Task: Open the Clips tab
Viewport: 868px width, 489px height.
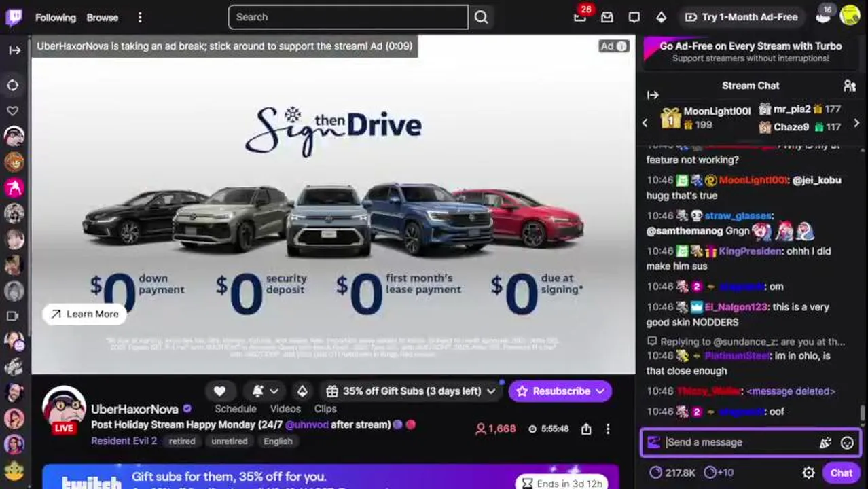Action: [x=325, y=409]
